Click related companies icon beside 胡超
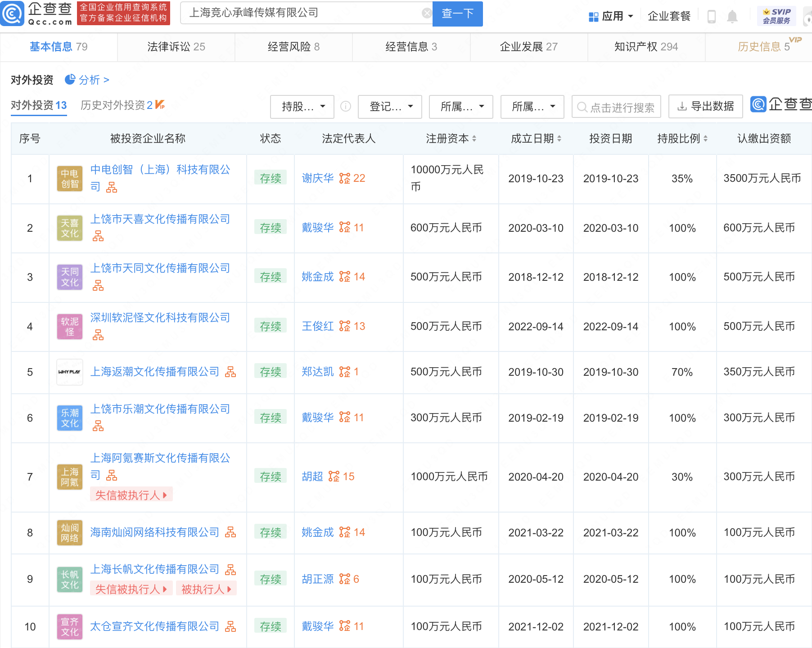 (334, 477)
